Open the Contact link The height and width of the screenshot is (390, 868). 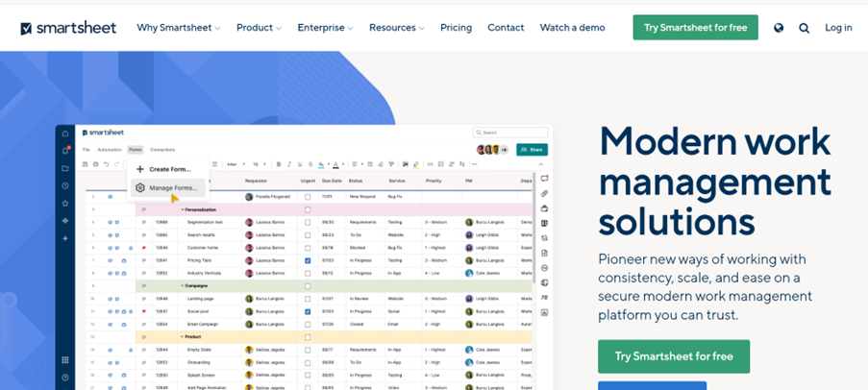[506, 28]
